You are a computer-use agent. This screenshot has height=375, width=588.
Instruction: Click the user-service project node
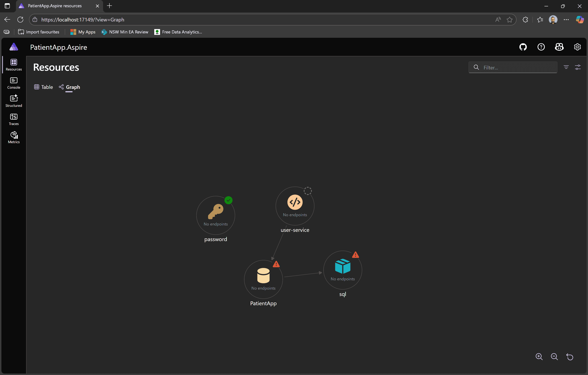pos(295,206)
